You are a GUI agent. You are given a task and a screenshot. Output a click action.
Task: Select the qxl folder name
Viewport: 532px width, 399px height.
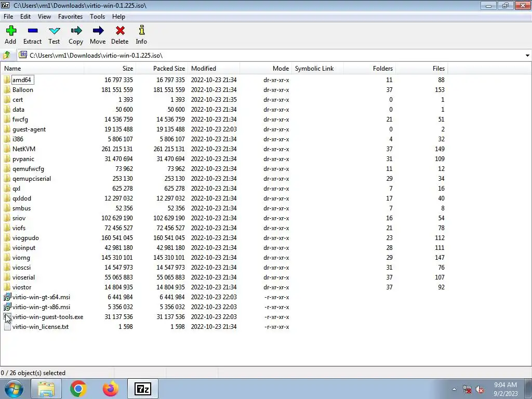[16, 188]
